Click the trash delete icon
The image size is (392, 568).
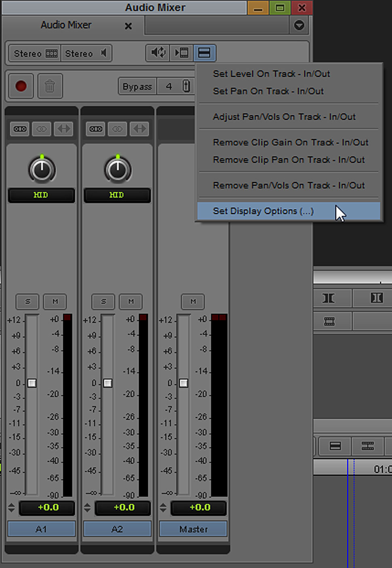(50, 86)
